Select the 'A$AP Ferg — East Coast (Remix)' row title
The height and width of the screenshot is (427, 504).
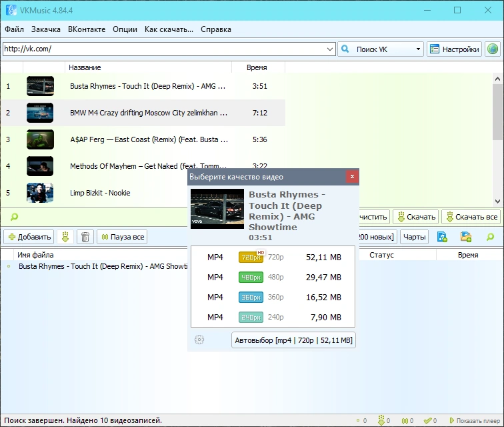[149, 139]
